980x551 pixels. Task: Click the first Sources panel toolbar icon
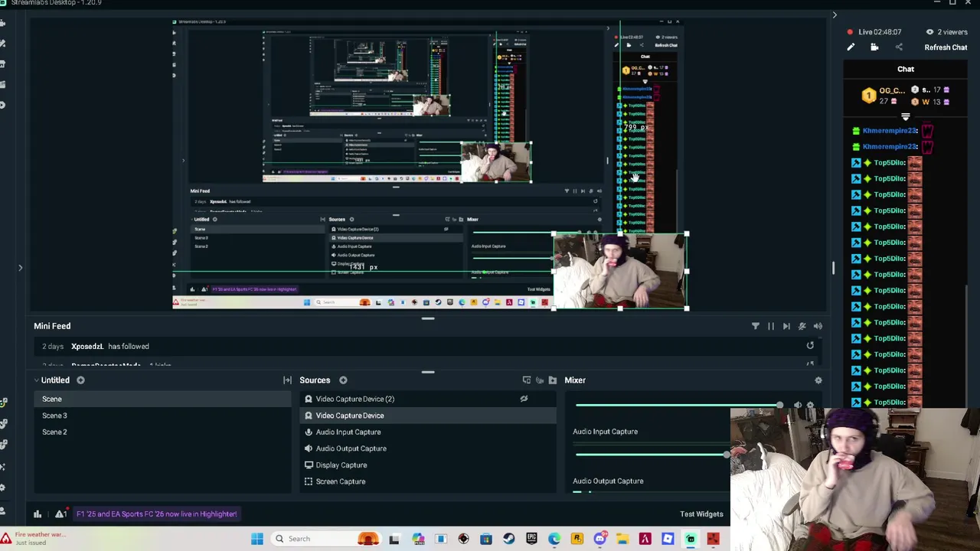tap(526, 380)
